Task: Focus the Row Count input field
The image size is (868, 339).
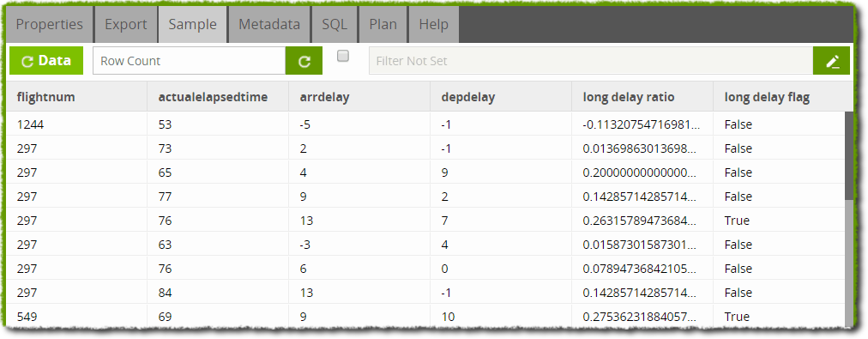Action: click(x=190, y=61)
